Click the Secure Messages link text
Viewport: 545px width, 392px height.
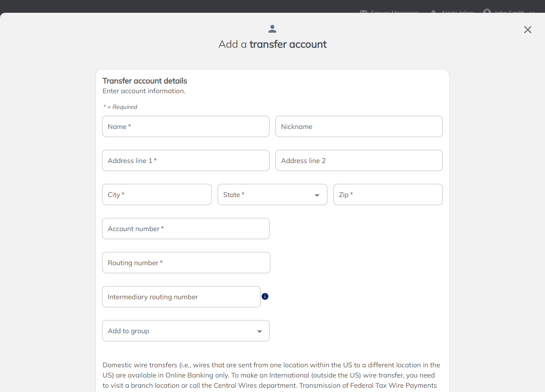point(395,12)
